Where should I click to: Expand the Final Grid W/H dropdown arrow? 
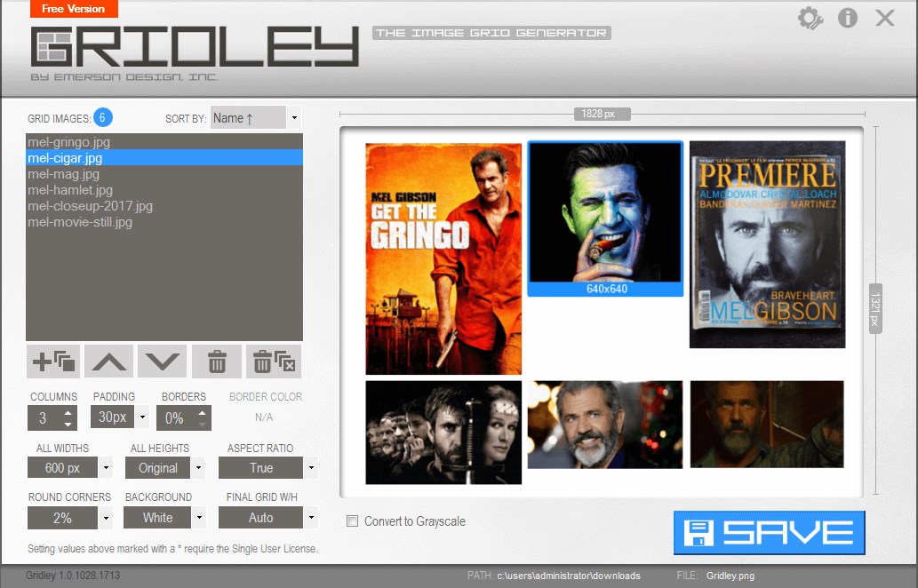coord(311,518)
